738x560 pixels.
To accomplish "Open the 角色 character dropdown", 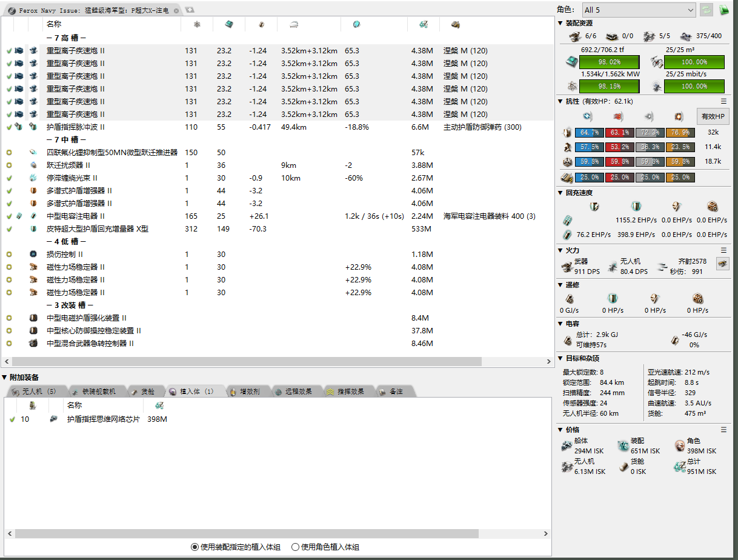I will (x=638, y=10).
